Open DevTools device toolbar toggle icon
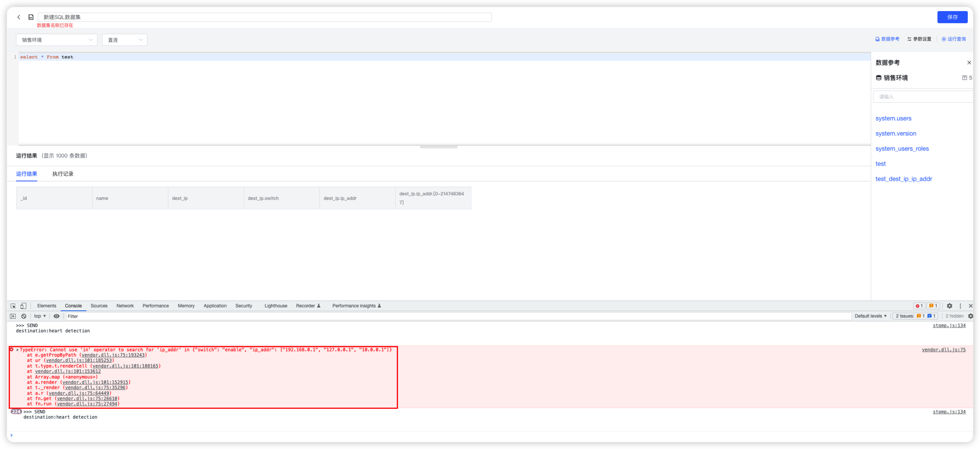 pyautogui.click(x=23, y=306)
